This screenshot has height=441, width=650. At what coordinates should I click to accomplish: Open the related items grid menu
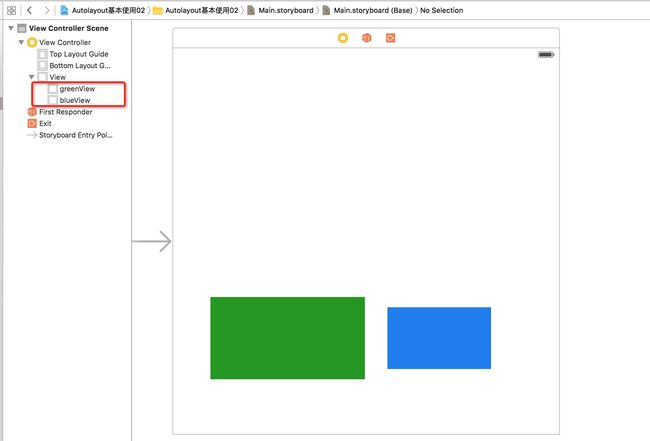coord(11,10)
